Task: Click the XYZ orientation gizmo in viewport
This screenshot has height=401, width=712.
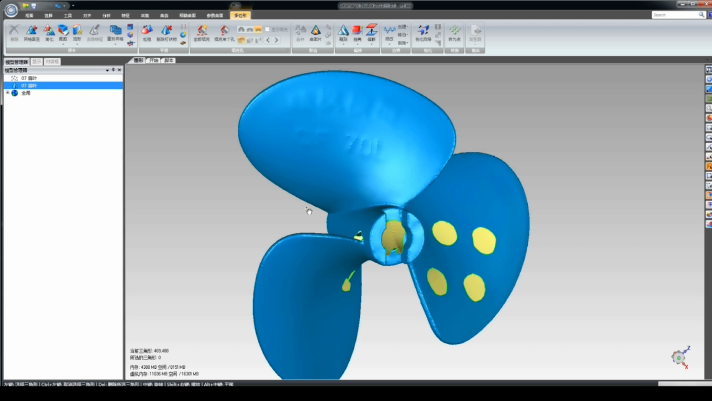Action: click(x=680, y=356)
